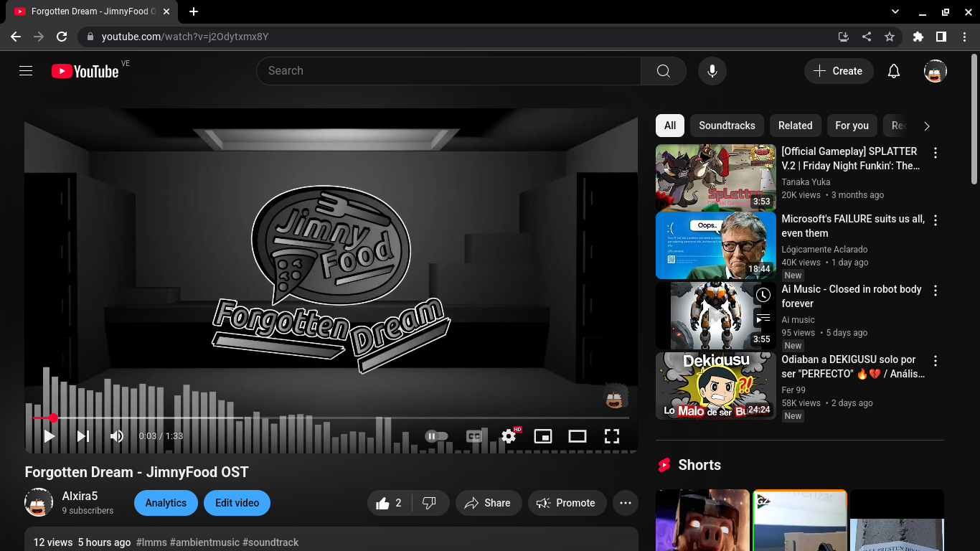Screen dimensions: 980x551
Task: Toggle the autoplay switch
Action: pyautogui.click(x=436, y=436)
